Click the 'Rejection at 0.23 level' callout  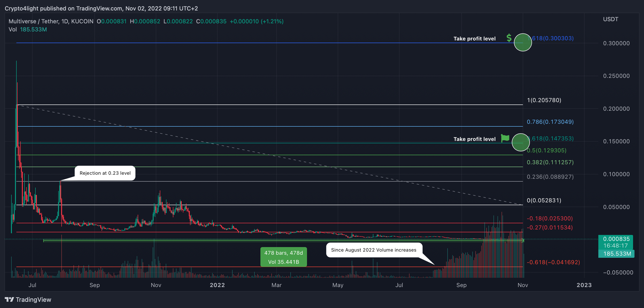click(x=105, y=173)
